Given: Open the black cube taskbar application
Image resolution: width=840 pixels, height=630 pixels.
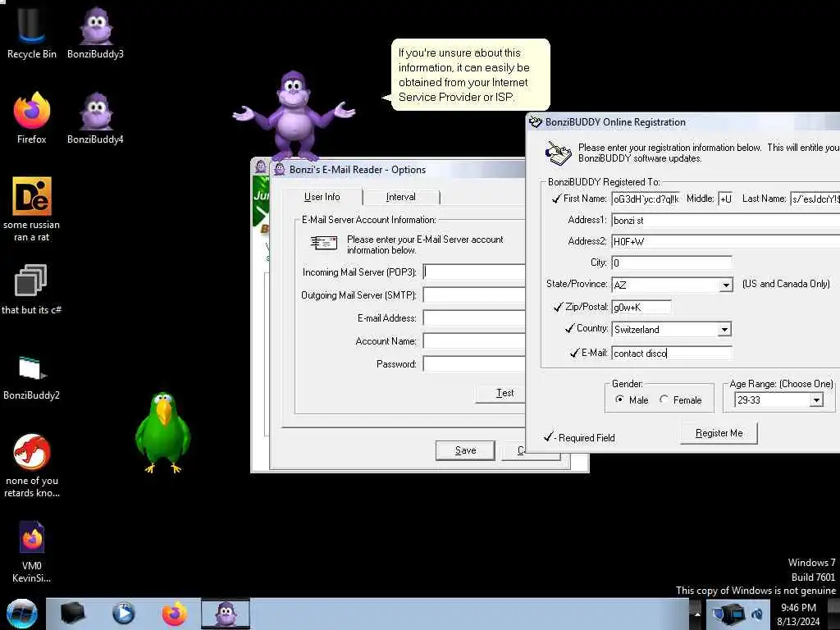Looking at the screenshot, I should (x=72, y=614).
